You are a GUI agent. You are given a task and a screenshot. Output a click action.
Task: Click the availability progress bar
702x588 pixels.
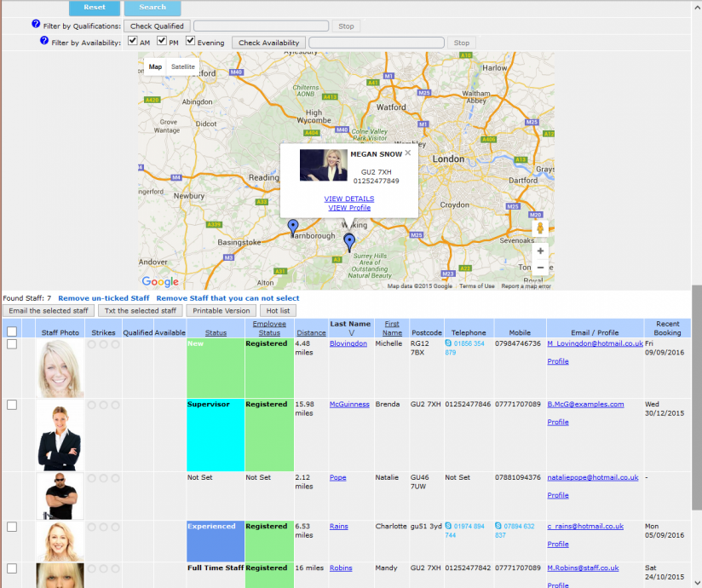coord(377,43)
